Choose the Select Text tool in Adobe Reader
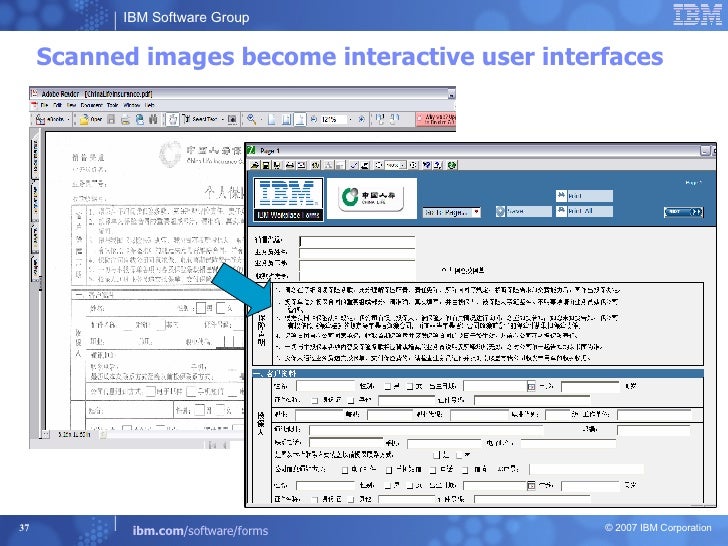This screenshot has height=546, width=728. click(200, 119)
